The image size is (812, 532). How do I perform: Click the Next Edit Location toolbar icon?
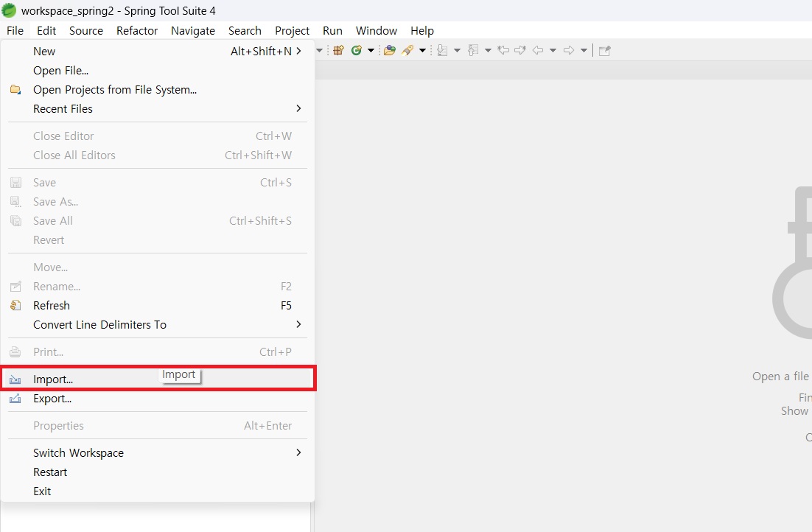coord(520,50)
